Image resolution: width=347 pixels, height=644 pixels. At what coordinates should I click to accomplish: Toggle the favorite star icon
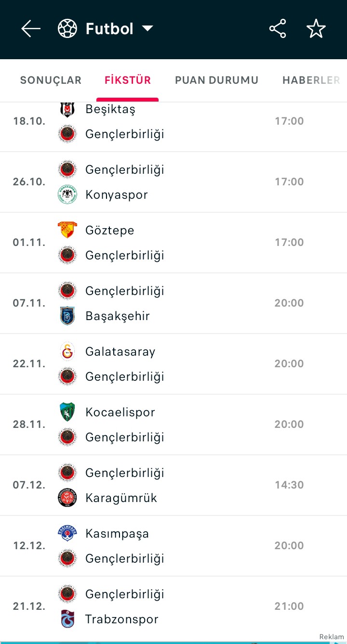(x=316, y=29)
